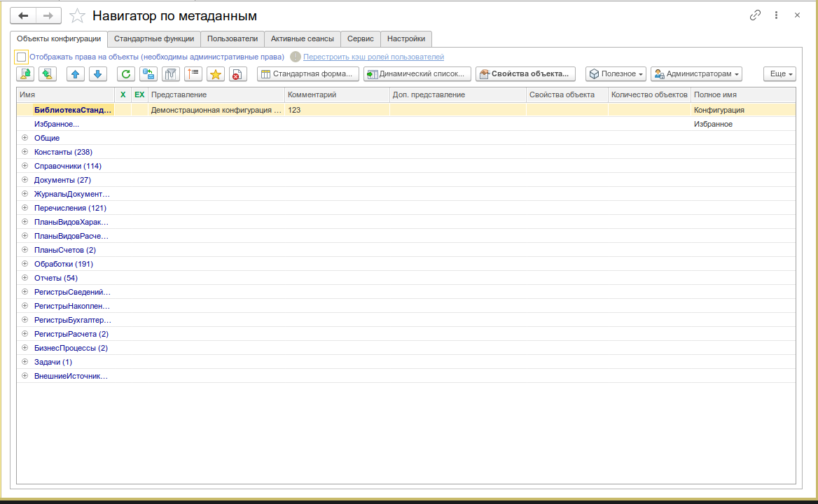Select the БиблиотекаСтанд... configuration row
This screenshot has height=504, width=818.
(x=406, y=110)
